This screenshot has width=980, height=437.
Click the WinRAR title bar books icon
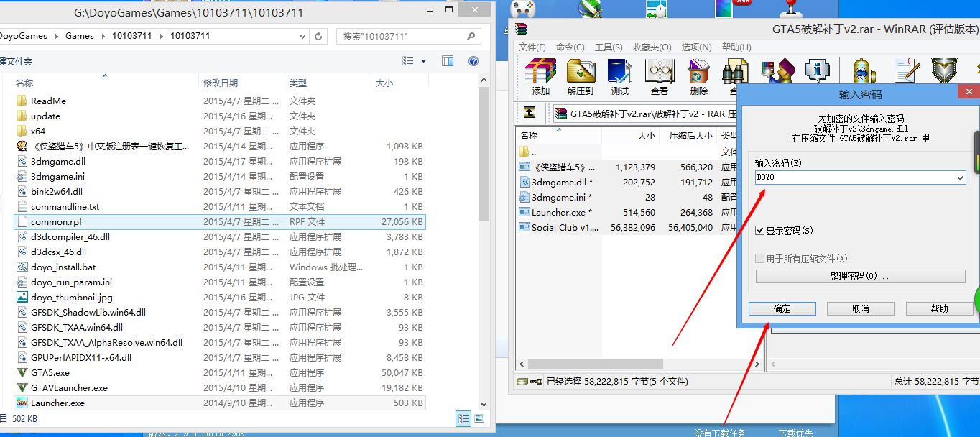520,29
